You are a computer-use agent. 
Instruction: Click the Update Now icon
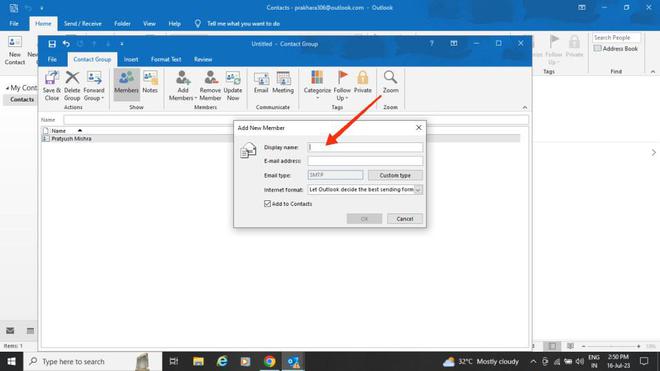click(233, 86)
